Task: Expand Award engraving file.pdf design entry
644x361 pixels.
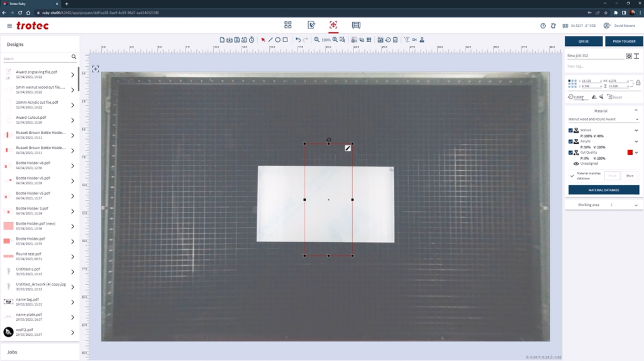Action: 73,75
